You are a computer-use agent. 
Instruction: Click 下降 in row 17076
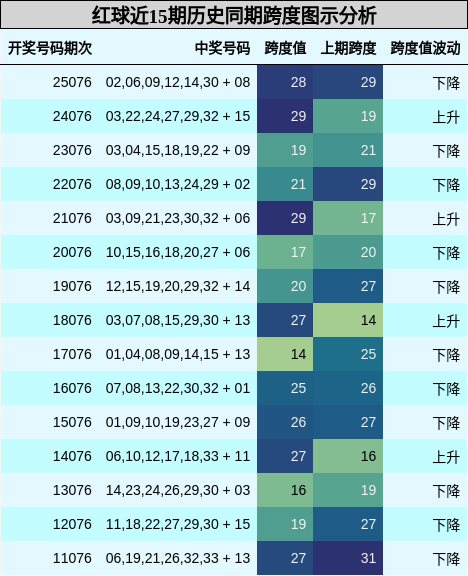coord(446,355)
